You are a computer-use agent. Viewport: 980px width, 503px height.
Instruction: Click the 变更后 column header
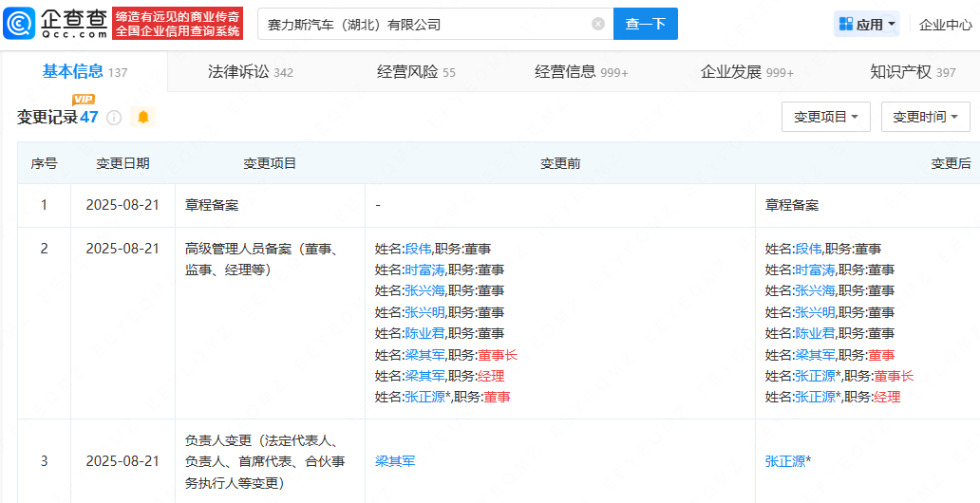tap(951, 163)
